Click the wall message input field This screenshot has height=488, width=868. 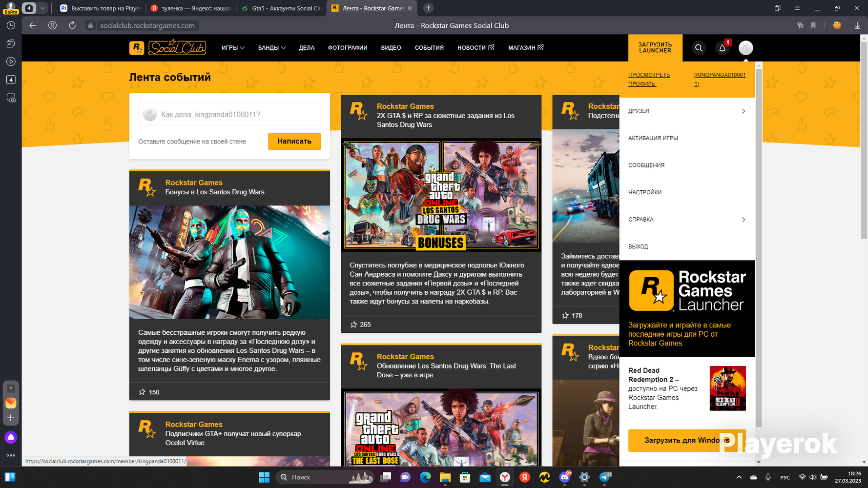click(x=229, y=114)
